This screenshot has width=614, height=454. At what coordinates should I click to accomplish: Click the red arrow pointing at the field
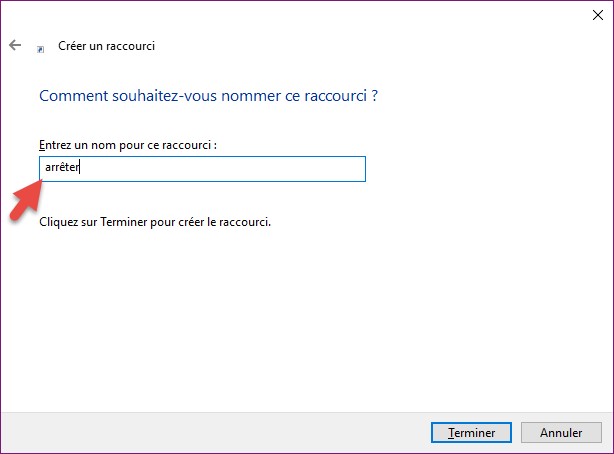tap(25, 201)
